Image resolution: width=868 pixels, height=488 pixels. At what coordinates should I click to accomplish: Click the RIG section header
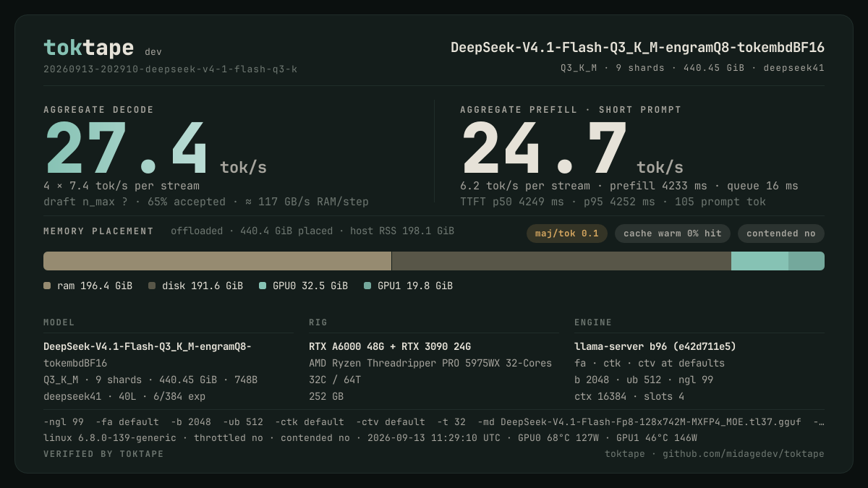pos(318,322)
